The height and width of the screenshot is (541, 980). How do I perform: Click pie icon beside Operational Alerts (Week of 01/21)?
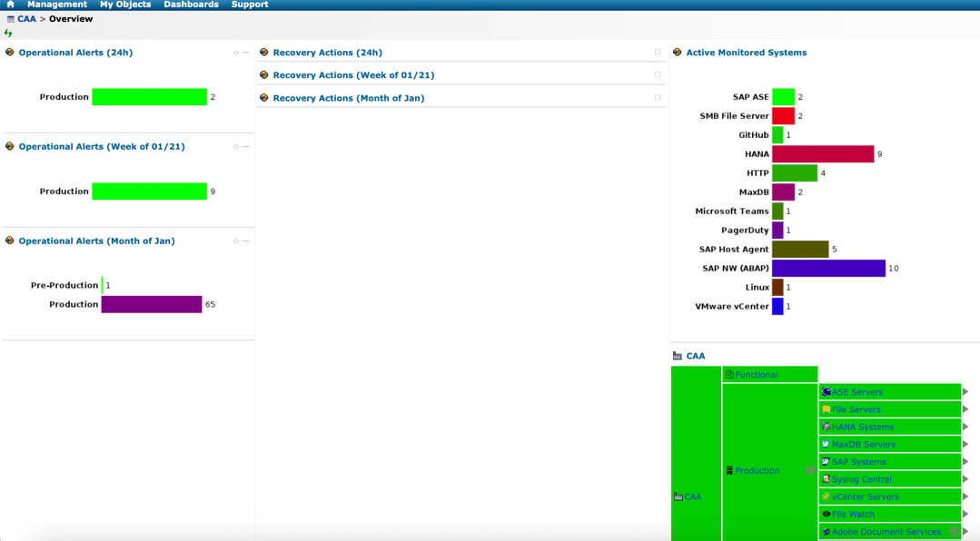coord(9,146)
